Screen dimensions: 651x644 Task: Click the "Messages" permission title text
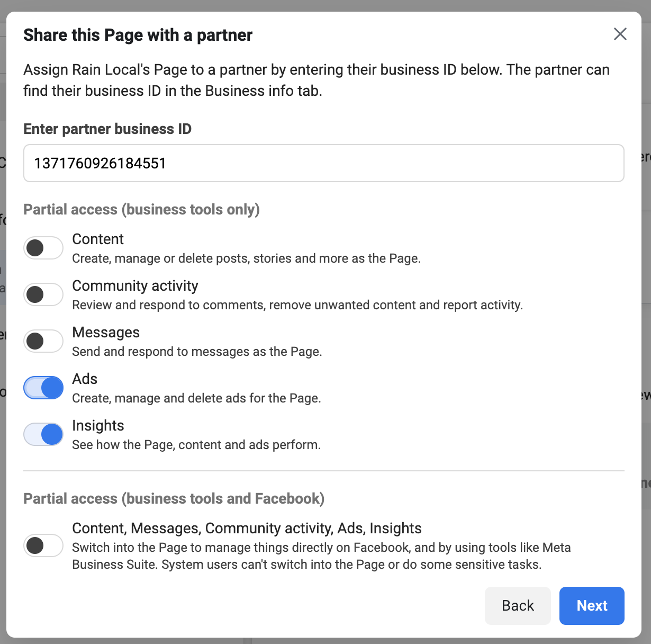click(x=106, y=333)
